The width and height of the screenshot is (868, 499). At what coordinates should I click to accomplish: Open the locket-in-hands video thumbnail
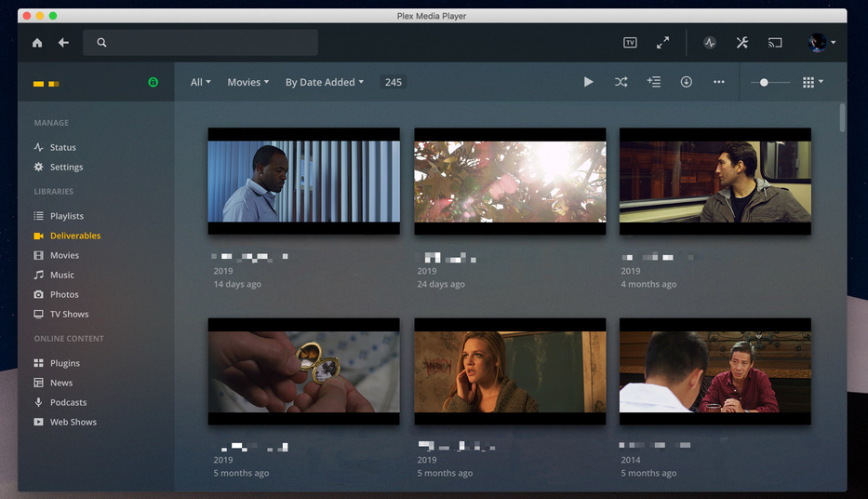tap(304, 371)
